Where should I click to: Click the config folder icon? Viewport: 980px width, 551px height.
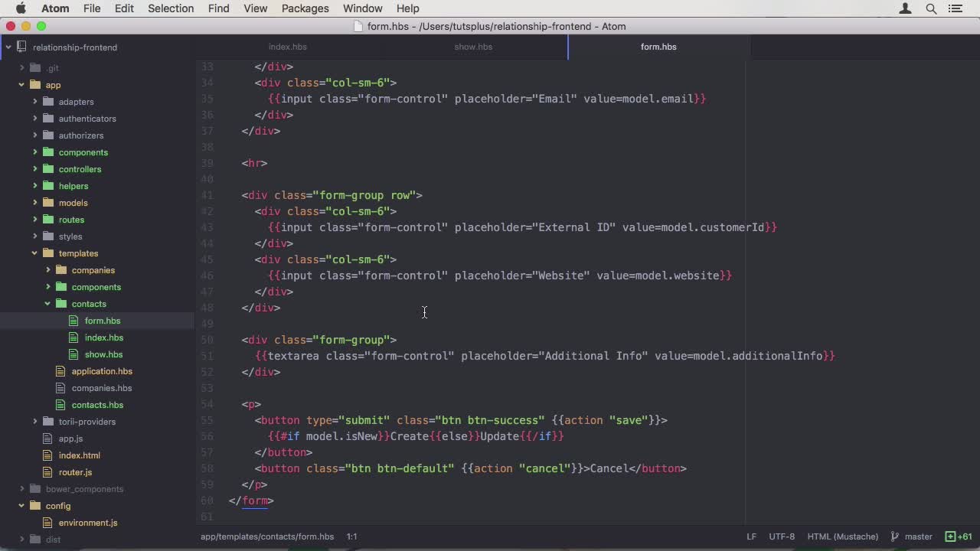[x=35, y=506]
